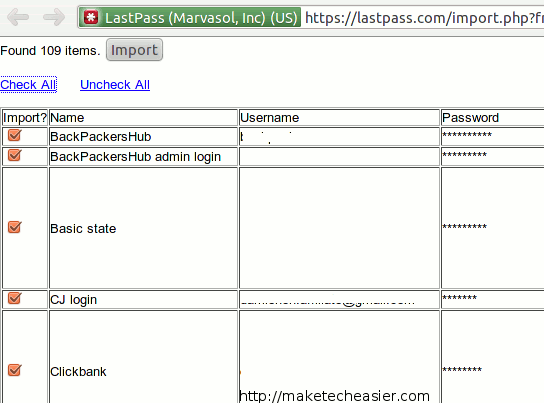The width and height of the screenshot is (544, 403).
Task: Click the 'Password' column header
Action: 493,118
